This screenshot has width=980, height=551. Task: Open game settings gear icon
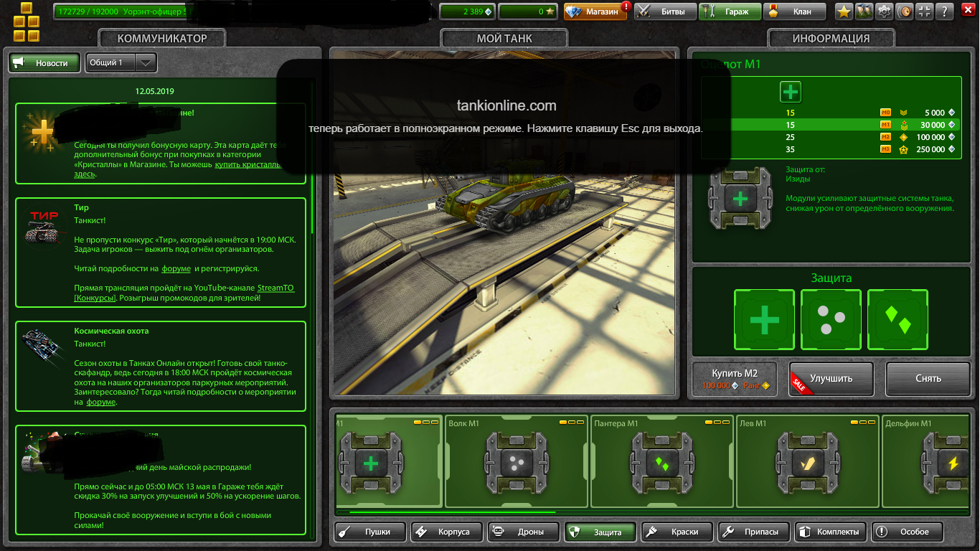tap(885, 11)
